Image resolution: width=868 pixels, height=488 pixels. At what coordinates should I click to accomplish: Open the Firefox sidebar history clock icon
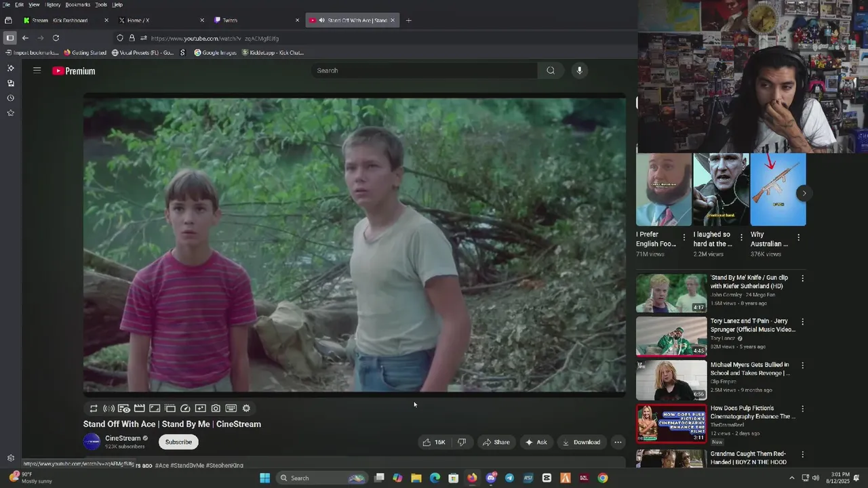[x=10, y=98]
